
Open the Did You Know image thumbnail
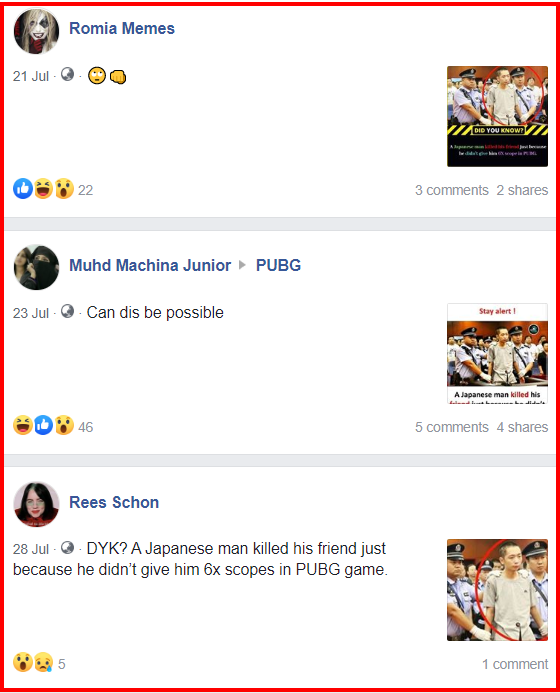tap(497, 116)
